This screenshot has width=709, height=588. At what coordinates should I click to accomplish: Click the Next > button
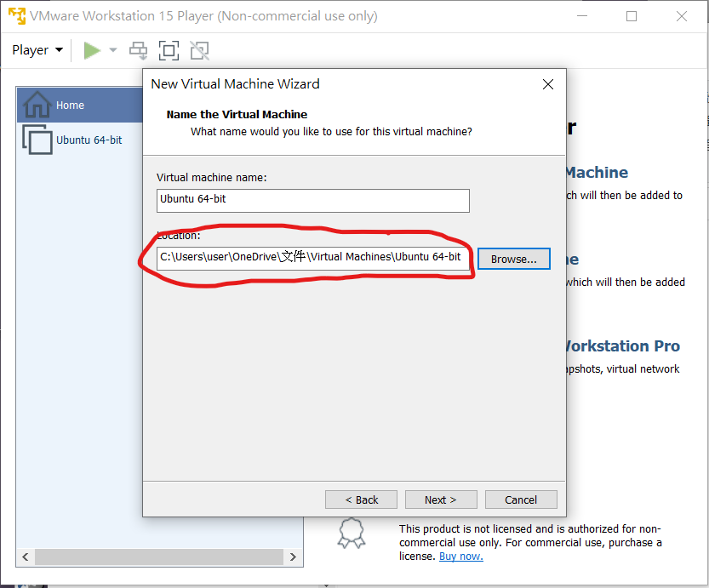tap(441, 500)
